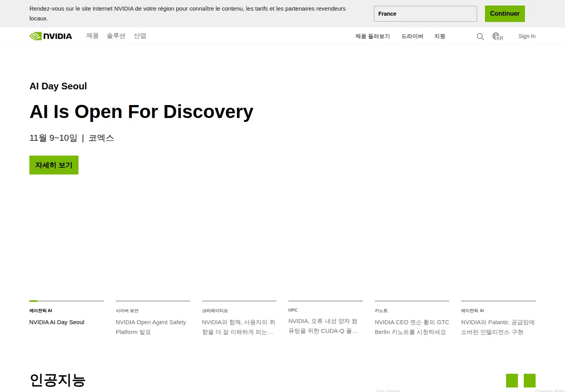Open the search magnifier icon
Viewport: 565px width, 392px height.
coord(480,36)
